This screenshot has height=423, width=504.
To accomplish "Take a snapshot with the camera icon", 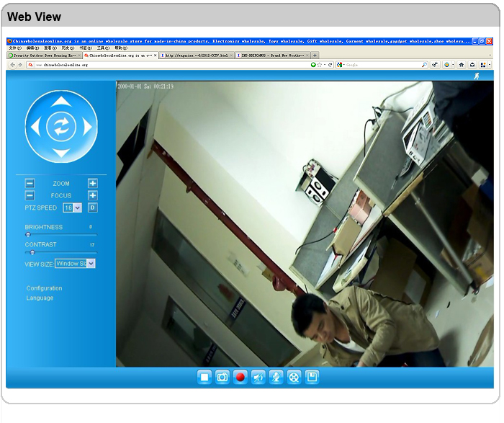I will (x=222, y=377).
